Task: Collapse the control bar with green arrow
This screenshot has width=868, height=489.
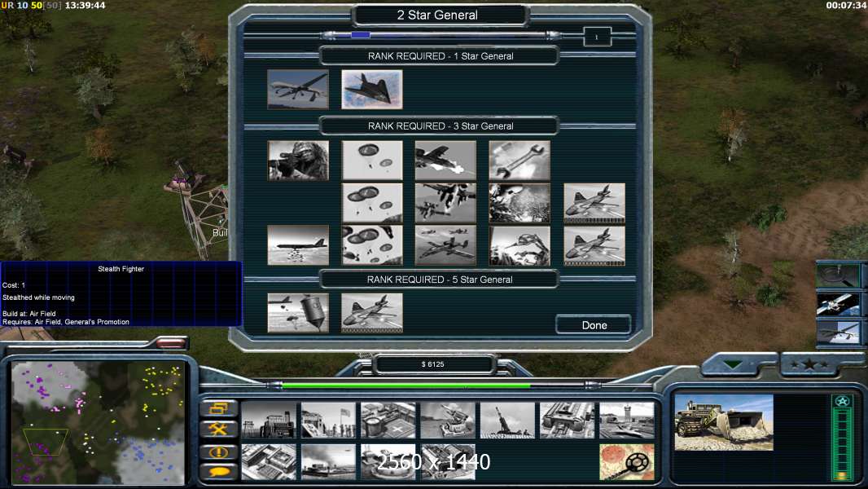Action: click(x=732, y=364)
